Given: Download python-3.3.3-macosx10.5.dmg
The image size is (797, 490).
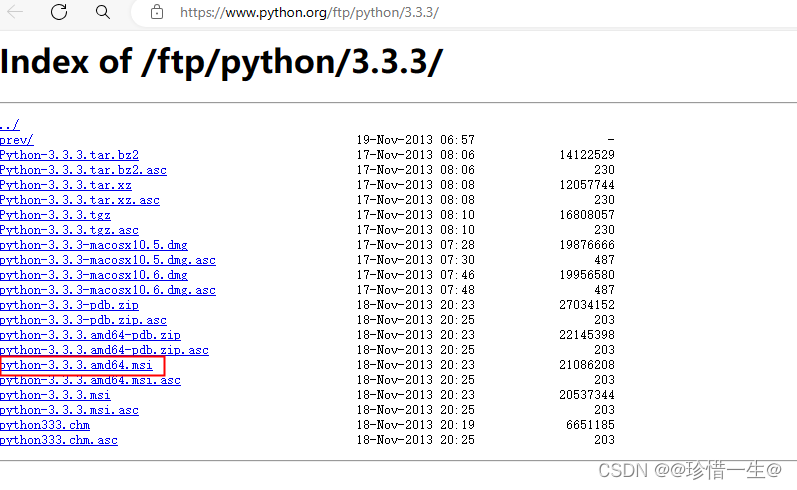Looking at the screenshot, I should (94, 245).
